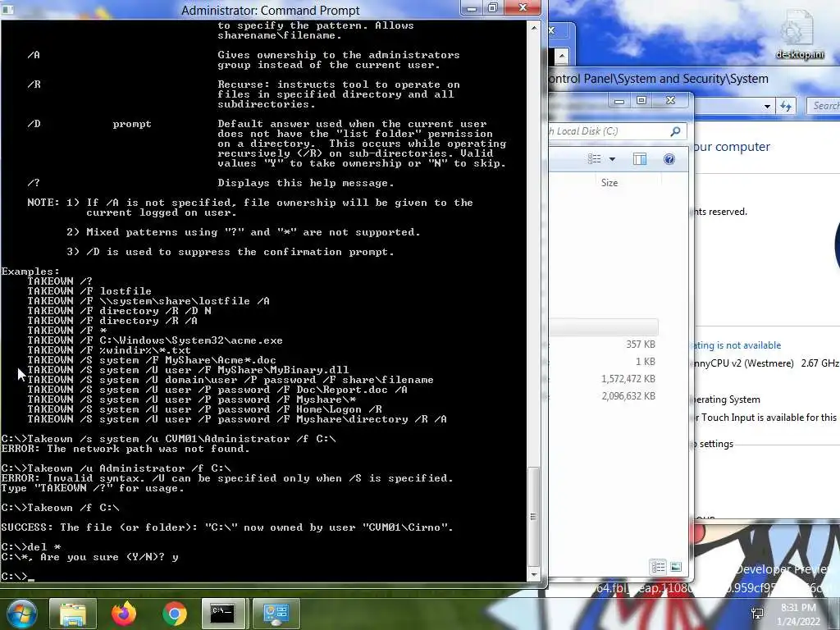Select the 1,572,472 KB size cell
The image size is (840, 630).
628,379
